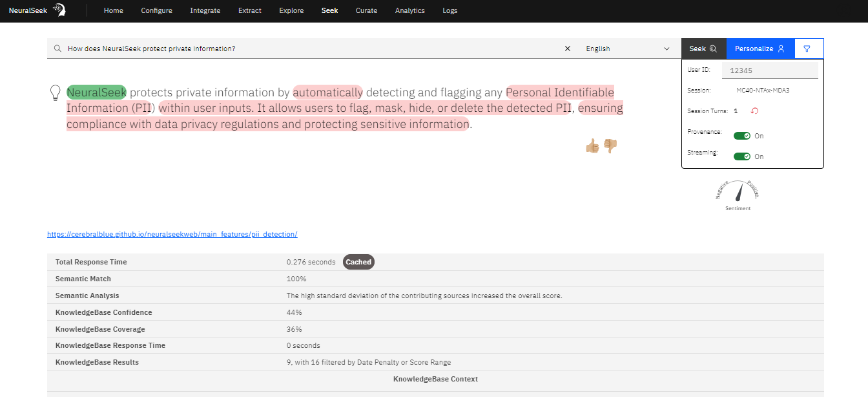Click the KnowledgeBase Context header
This screenshot has height=397, width=868.
click(x=435, y=379)
